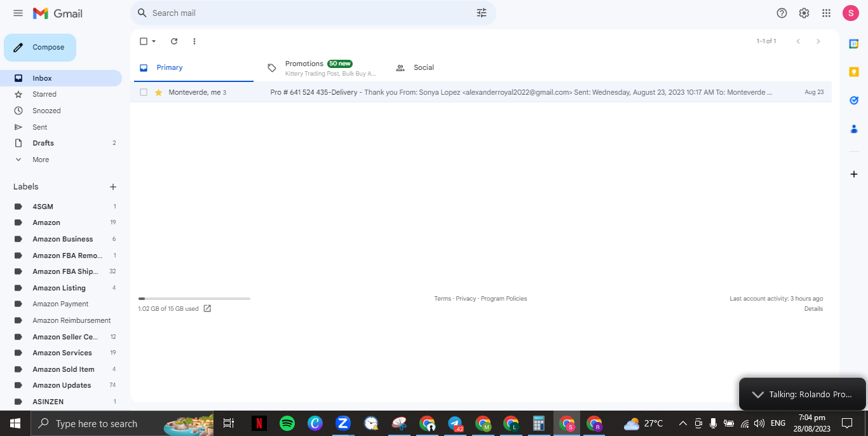Expand the Talking: Rolando notification chevron
This screenshot has height=436, width=868.
[x=757, y=395]
